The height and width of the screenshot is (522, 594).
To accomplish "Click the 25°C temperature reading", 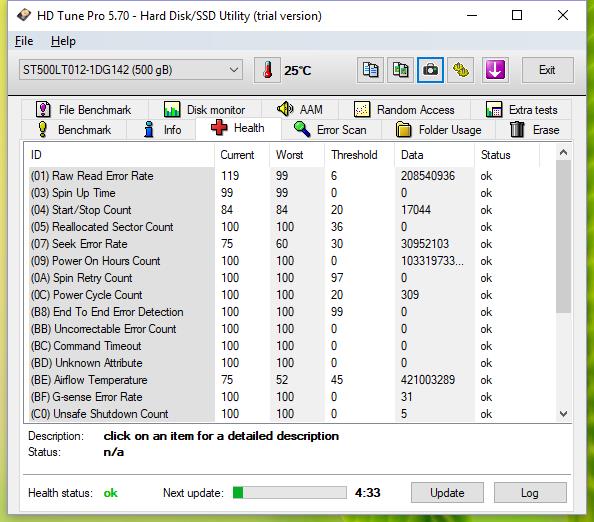I will (298, 70).
